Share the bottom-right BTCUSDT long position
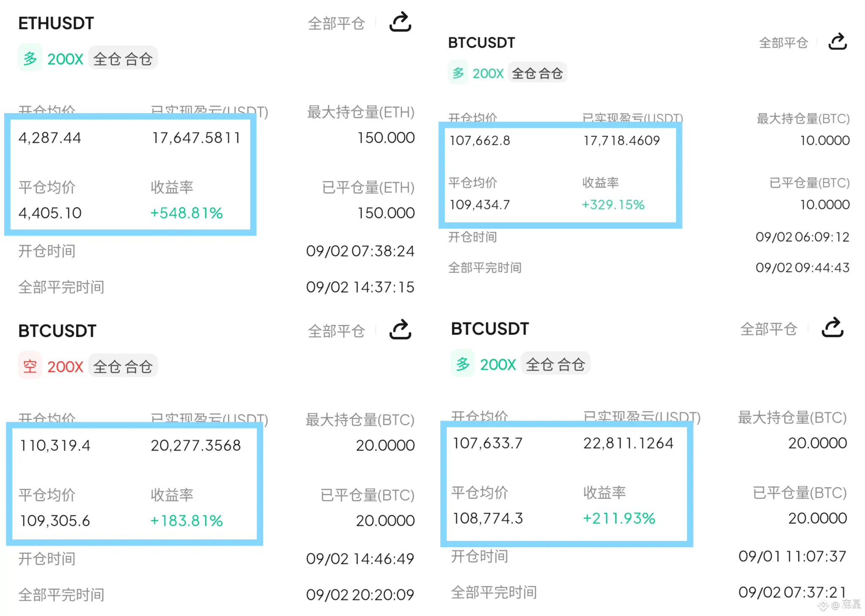The width and height of the screenshot is (865, 616). click(x=832, y=327)
